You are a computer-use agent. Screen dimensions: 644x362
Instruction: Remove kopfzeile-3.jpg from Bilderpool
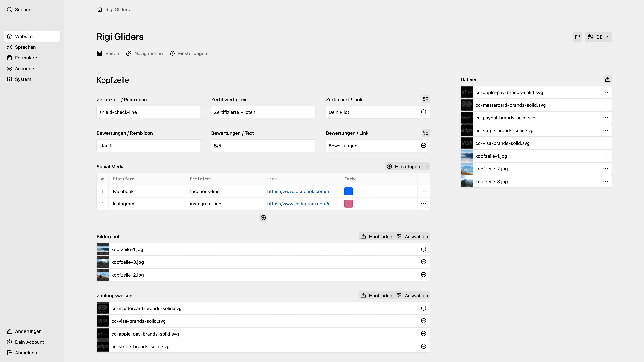423,262
